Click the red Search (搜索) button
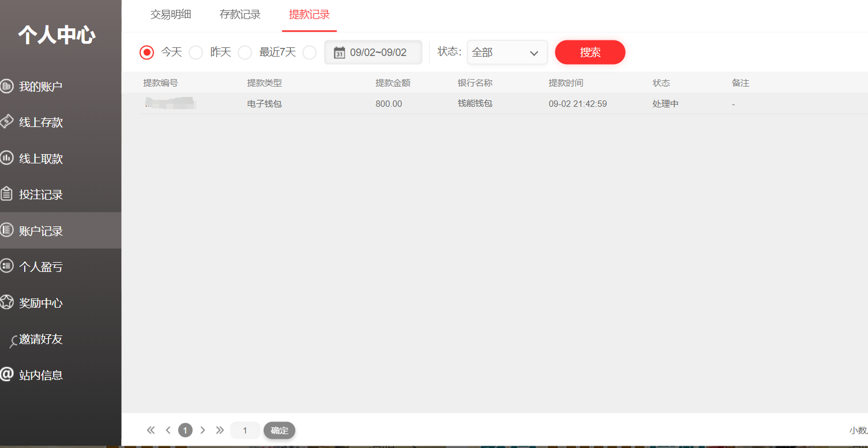The image size is (868, 448). 590,53
